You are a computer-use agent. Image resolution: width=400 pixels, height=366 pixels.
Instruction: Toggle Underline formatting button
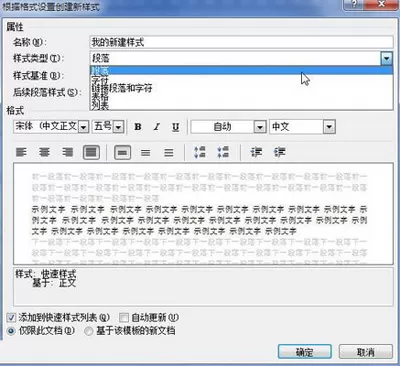pyautogui.click(x=176, y=127)
